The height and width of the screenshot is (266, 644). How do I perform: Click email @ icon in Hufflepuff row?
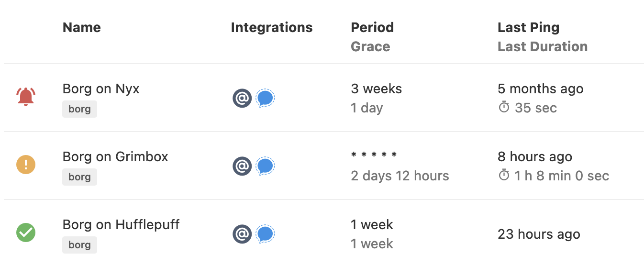[242, 234]
